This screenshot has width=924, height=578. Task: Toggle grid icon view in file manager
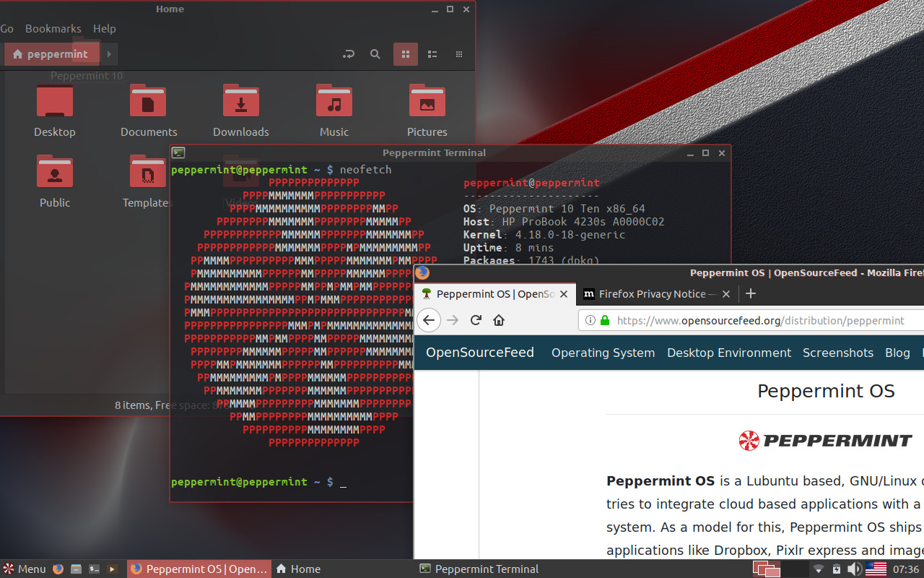(x=405, y=54)
